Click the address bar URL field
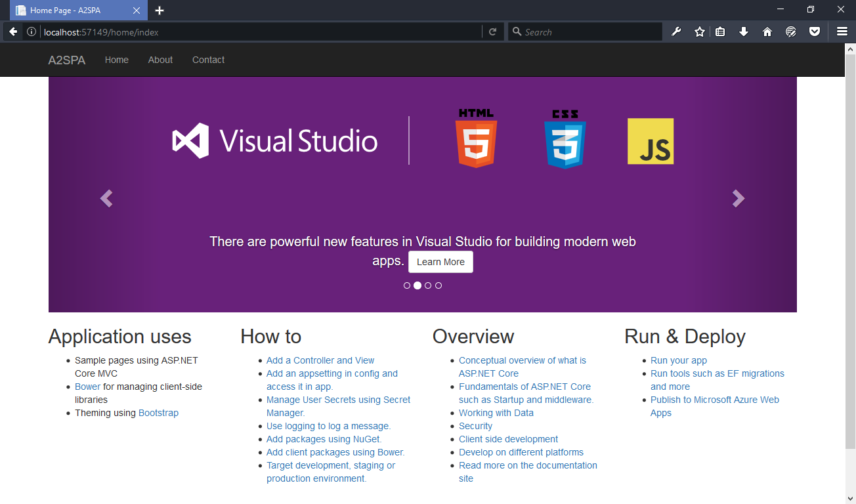Viewport: 856px width, 504px height. (x=261, y=31)
